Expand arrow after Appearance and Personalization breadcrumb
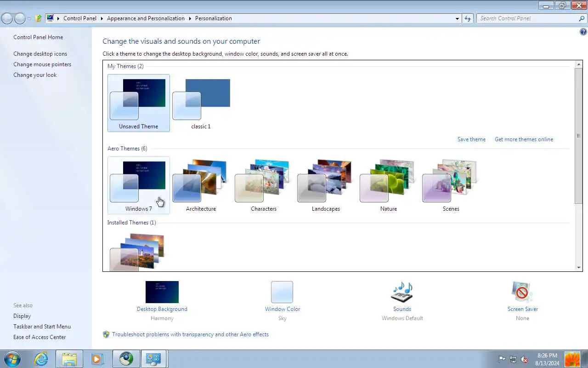Image resolution: width=588 pixels, height=368 pixels. pyautogui.click(x=190, y=18)
